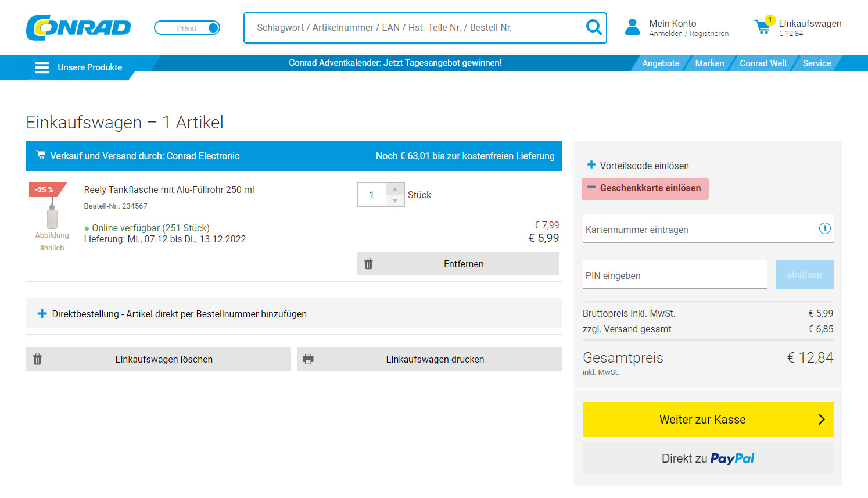Click Einkaufswagen header label

[810, 23]
